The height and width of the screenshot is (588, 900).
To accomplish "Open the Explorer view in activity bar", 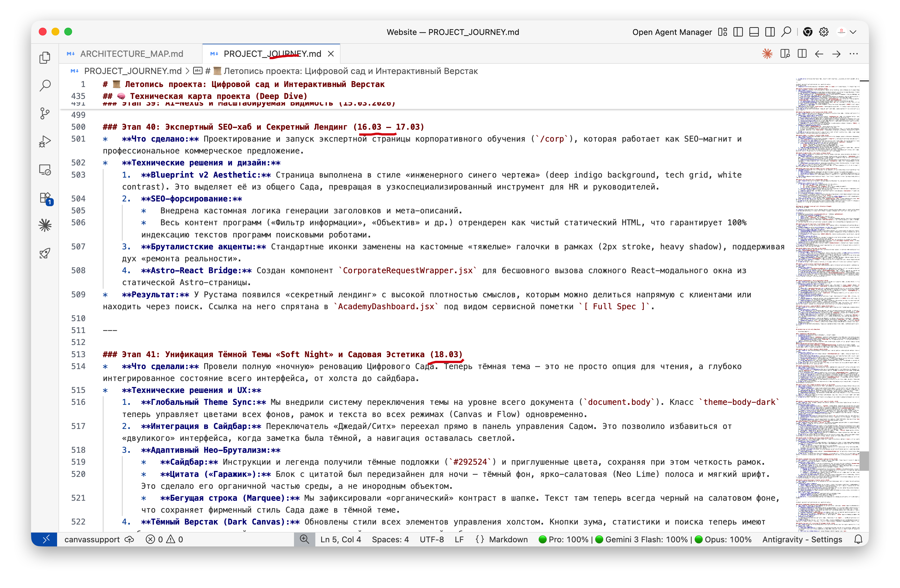I will point(45,57).
